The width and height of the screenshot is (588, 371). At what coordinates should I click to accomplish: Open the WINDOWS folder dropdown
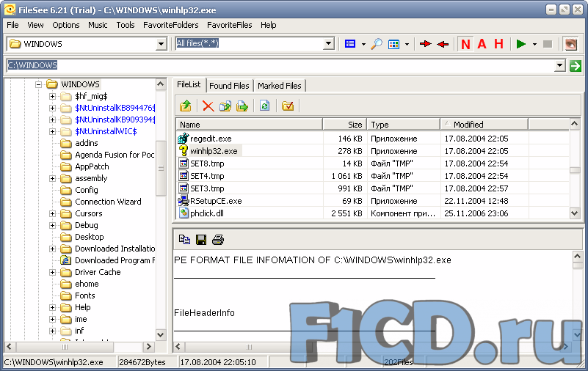(161, 44)
